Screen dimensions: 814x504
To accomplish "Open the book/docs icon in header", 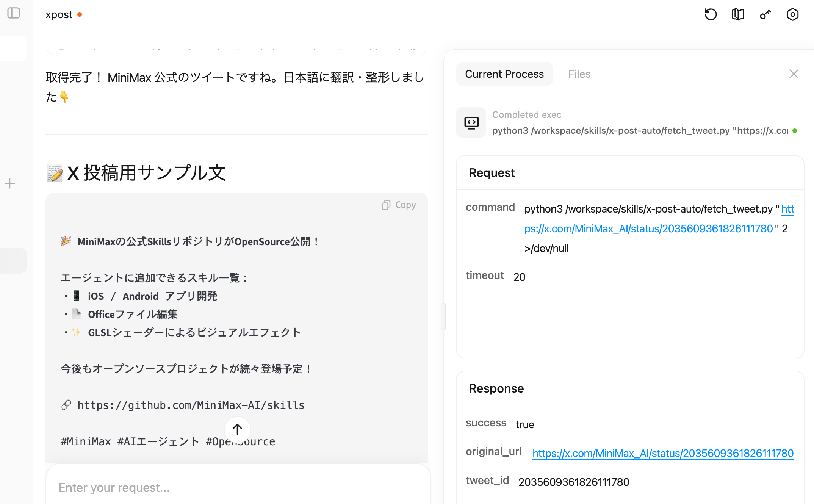I will pos(738,15).
